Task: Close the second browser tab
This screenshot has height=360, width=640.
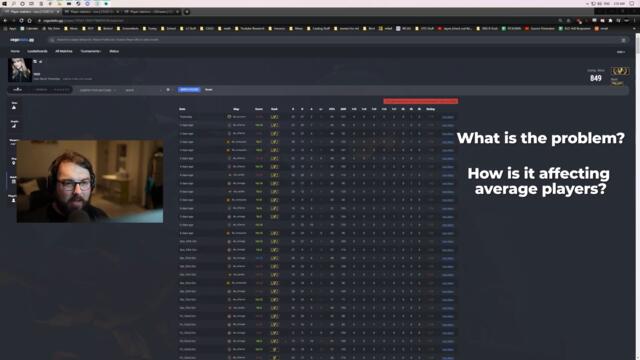Action: click(x=118, y=12)
